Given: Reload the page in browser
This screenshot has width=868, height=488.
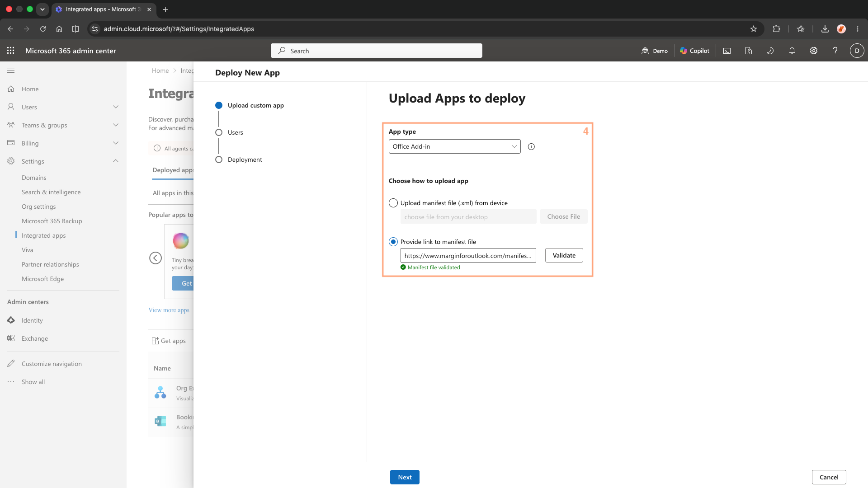Looking at the screenshot, I should pyautogui.click(x=43, y=29).
